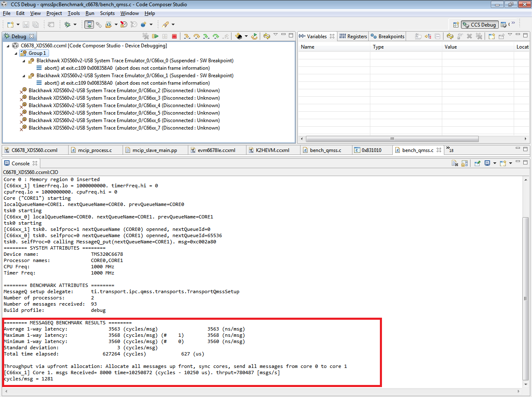This screenshot has height=397, width=532.
Task: Select the Step Over icon
Action: pos(197,36)
